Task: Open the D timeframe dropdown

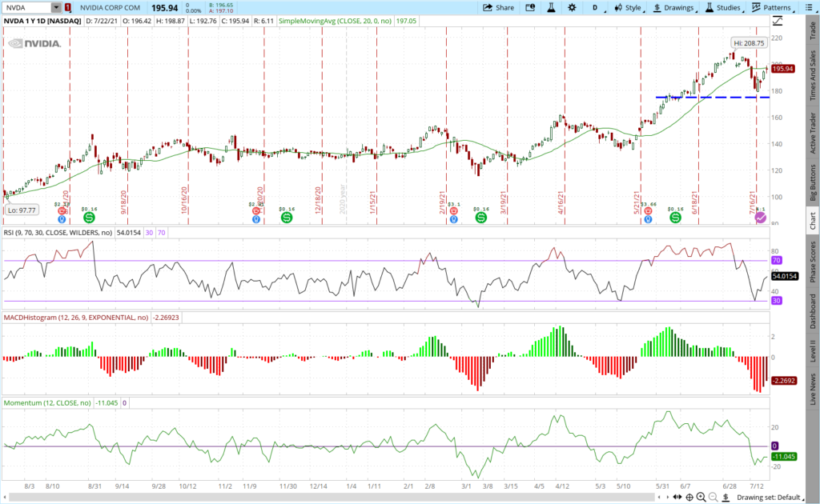Action: [x=595, y=7]
